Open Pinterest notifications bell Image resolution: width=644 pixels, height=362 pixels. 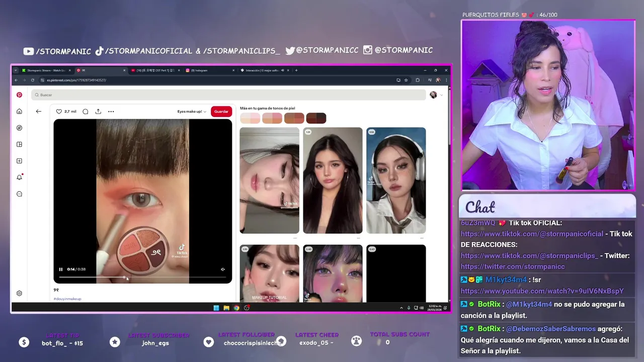click(19, 177)
